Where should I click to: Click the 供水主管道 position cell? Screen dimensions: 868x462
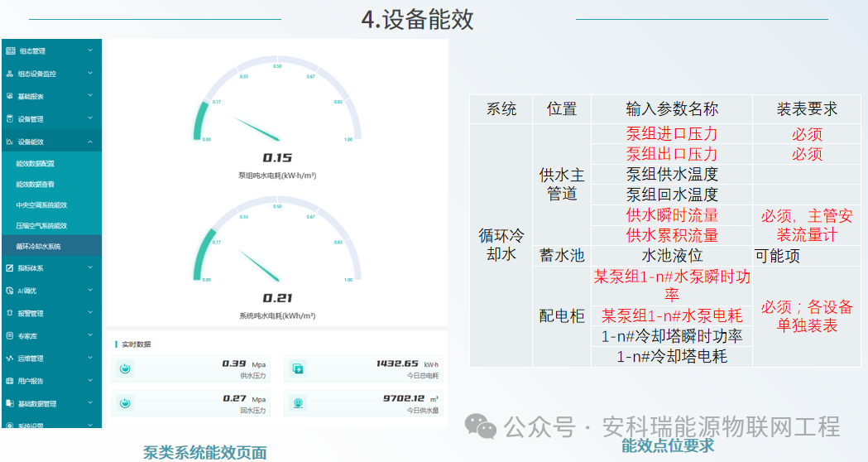562,185
